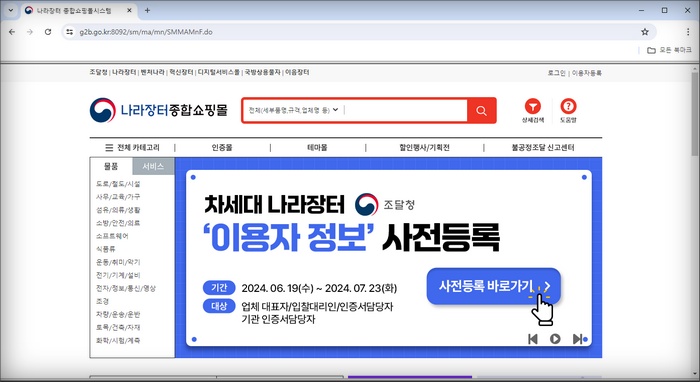
Task: Expand the 전체 search scope dropdown
Action: tap(293, 110)
